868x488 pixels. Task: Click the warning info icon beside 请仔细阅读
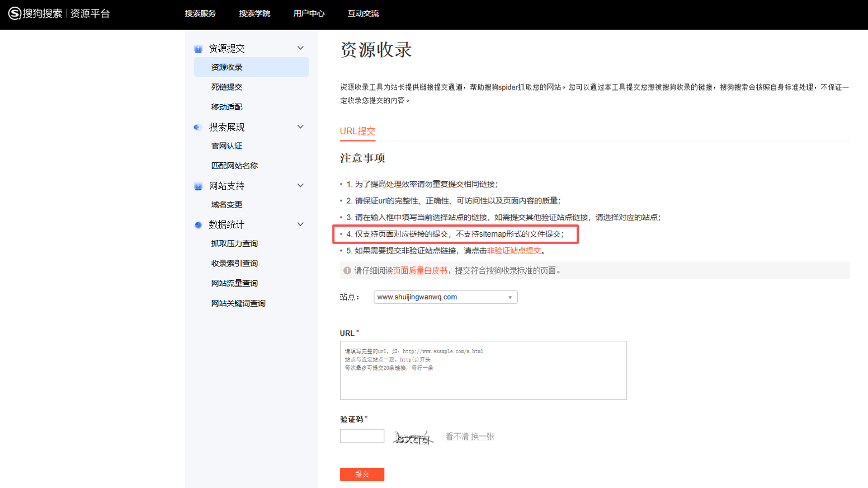347,270
